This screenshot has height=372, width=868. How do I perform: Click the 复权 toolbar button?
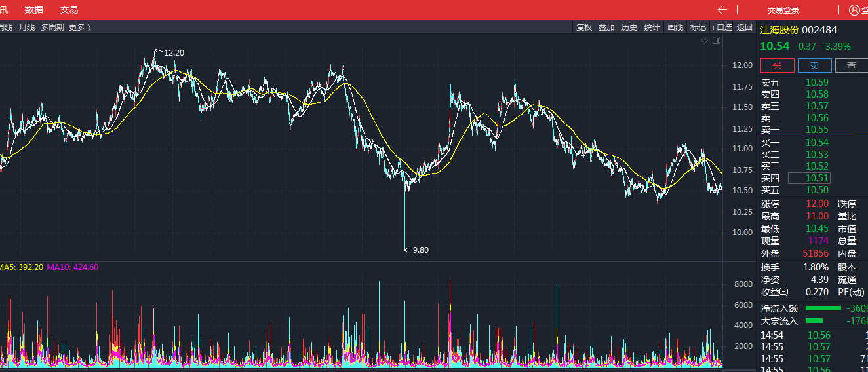click(x=584, y=28)
